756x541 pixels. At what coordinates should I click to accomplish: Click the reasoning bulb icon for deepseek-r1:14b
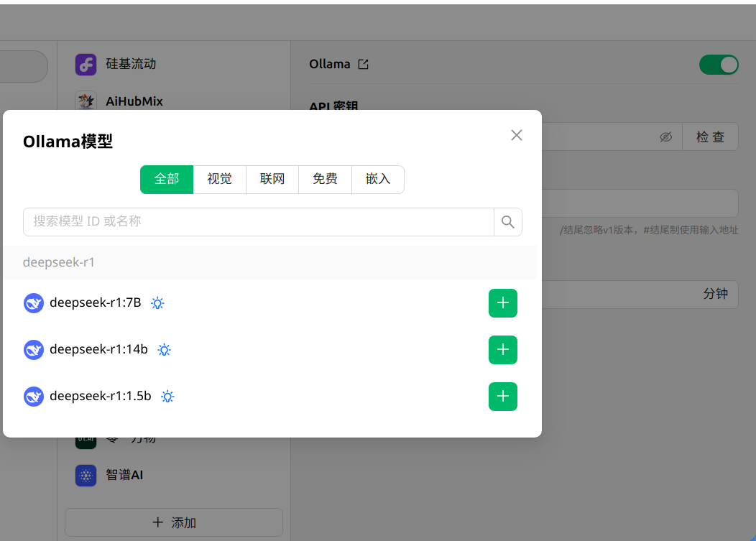point(165,350)
